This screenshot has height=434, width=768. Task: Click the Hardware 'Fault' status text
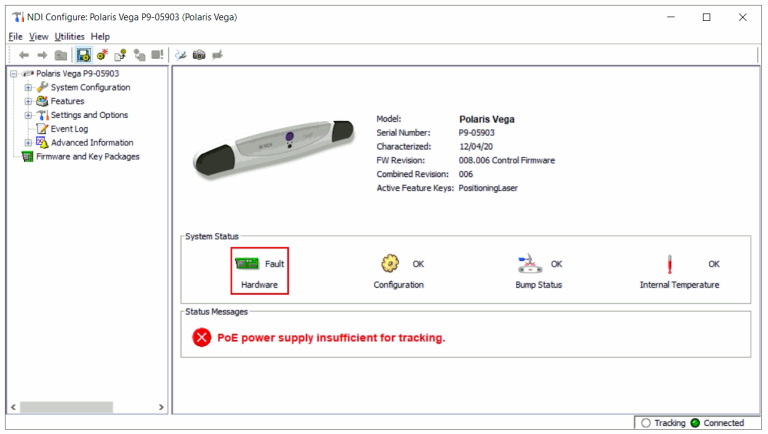pyautogui.click(x=274, y=264)
